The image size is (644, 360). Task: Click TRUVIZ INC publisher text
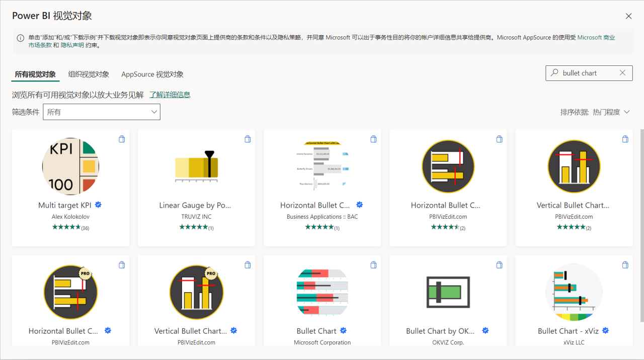(197, 217)
